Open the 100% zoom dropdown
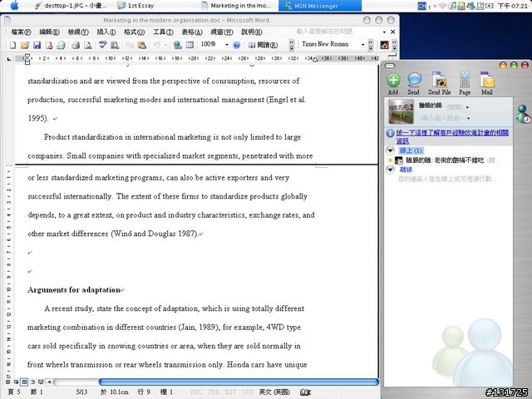The width and height of the screenshot is (532, 399). (227, 45)
